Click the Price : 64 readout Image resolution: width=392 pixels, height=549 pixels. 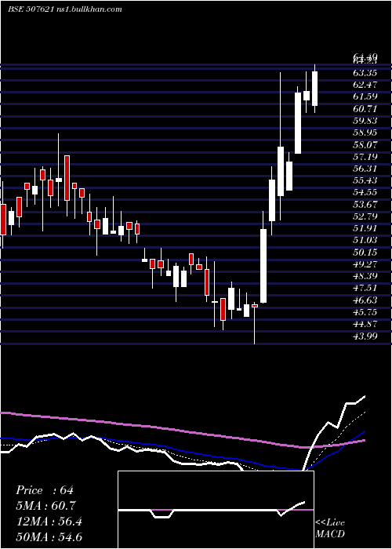pos(45,490)
